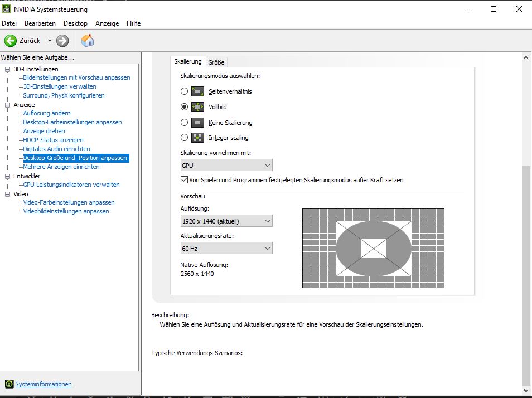
Task: Collapse the Entwickler tree node
Action: point(7,176)
